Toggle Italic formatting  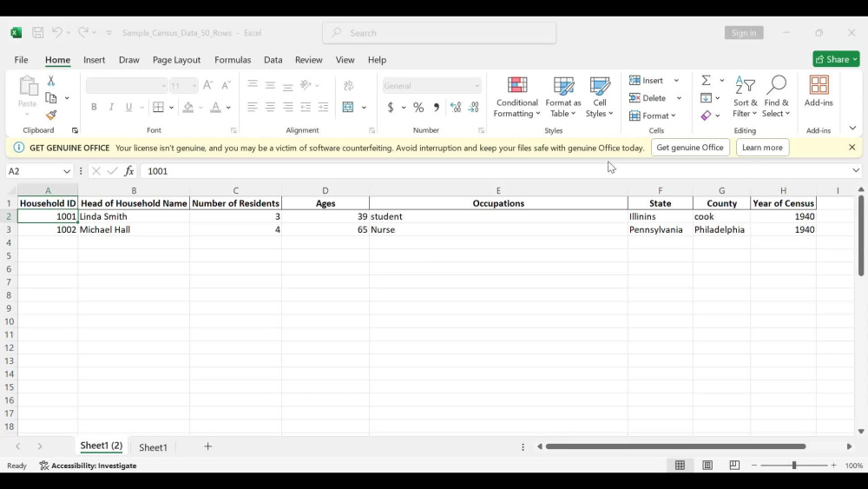click(111, 107)
